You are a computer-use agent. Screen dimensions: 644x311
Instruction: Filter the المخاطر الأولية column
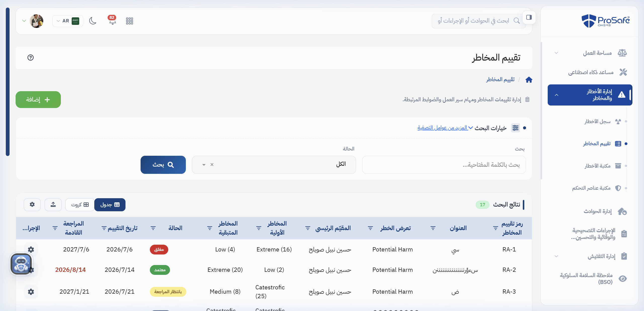pos(259,228)
